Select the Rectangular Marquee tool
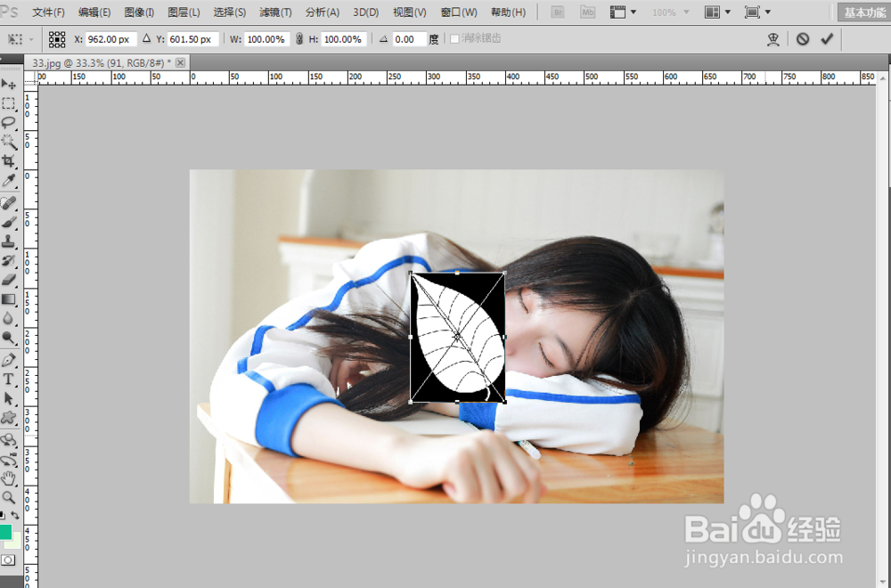Image resolution: width=891 pixels, height=588 pixels. [x=9, y=103]
